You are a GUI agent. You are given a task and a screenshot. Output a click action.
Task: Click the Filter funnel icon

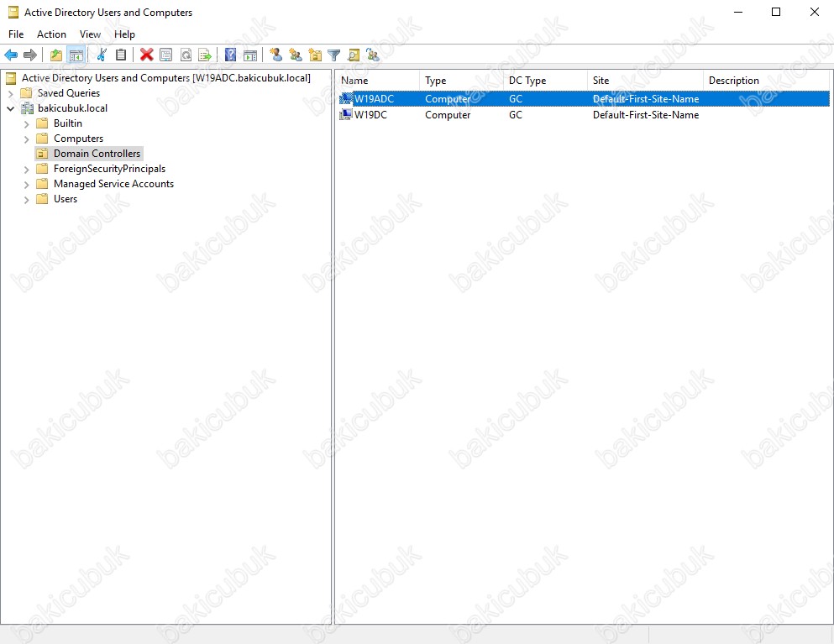334,55
